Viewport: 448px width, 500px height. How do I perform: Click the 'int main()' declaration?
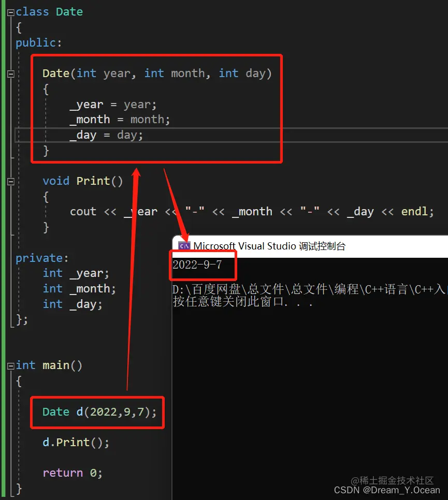point(49,365)
